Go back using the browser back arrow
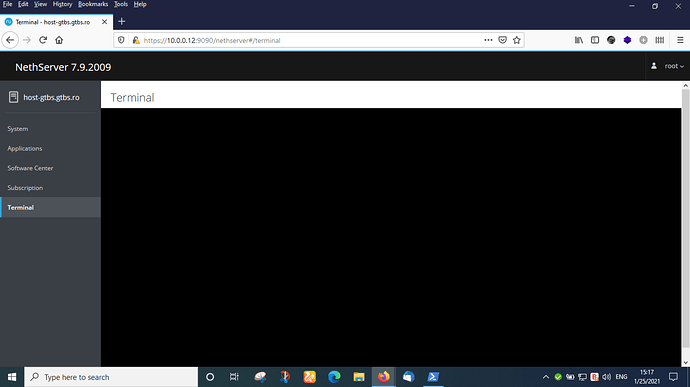This screenshot has width=690, height=387. [10, 40]
